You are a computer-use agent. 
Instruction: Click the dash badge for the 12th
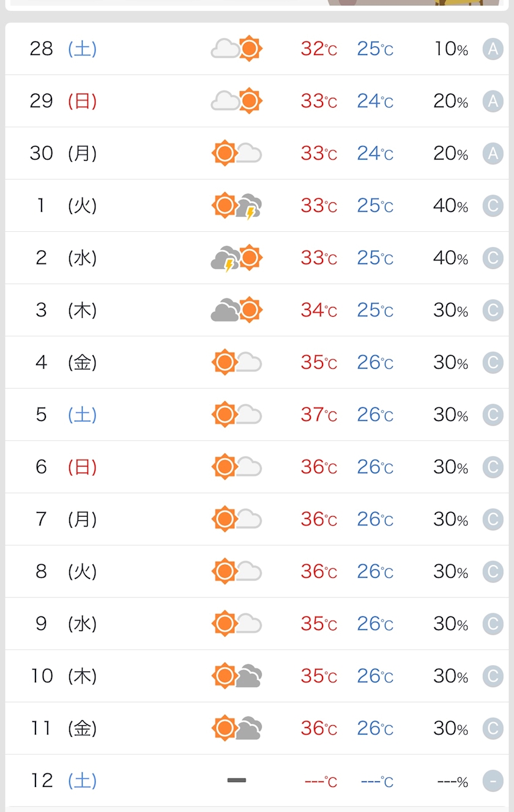point(493,781)
